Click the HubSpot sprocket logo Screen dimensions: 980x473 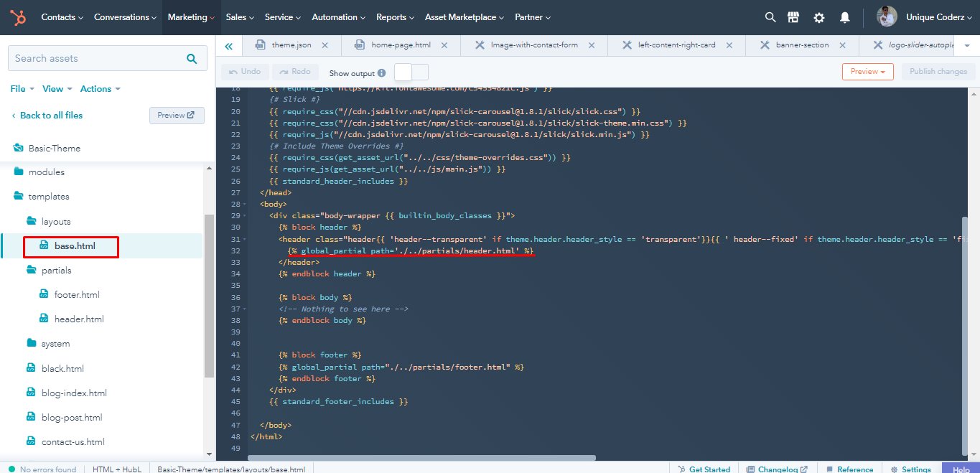(x=18, y=17)
